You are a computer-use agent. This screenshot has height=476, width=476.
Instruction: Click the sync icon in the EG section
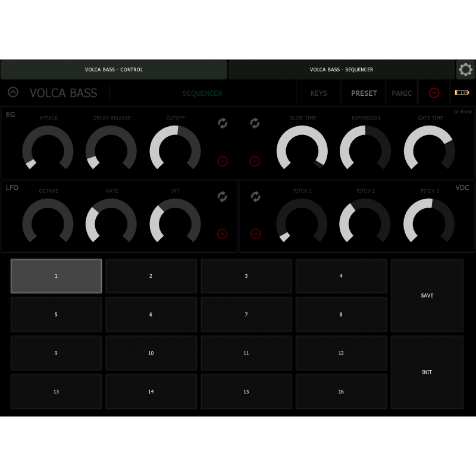223,124
